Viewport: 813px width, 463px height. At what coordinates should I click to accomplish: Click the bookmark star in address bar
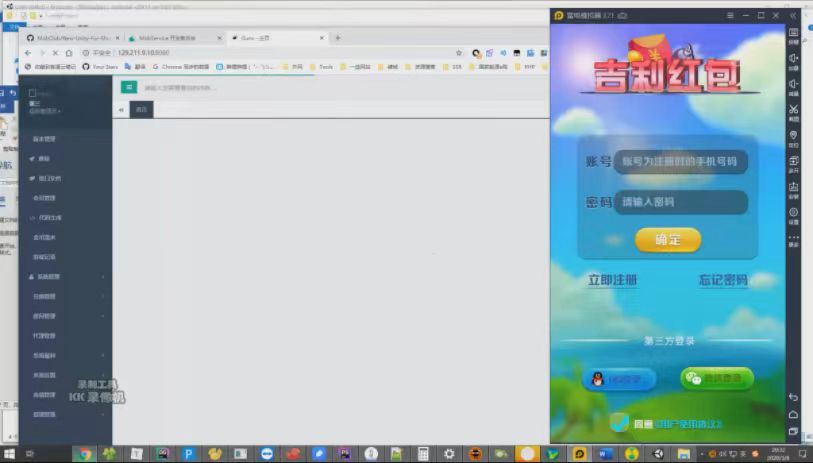(458, 53)
